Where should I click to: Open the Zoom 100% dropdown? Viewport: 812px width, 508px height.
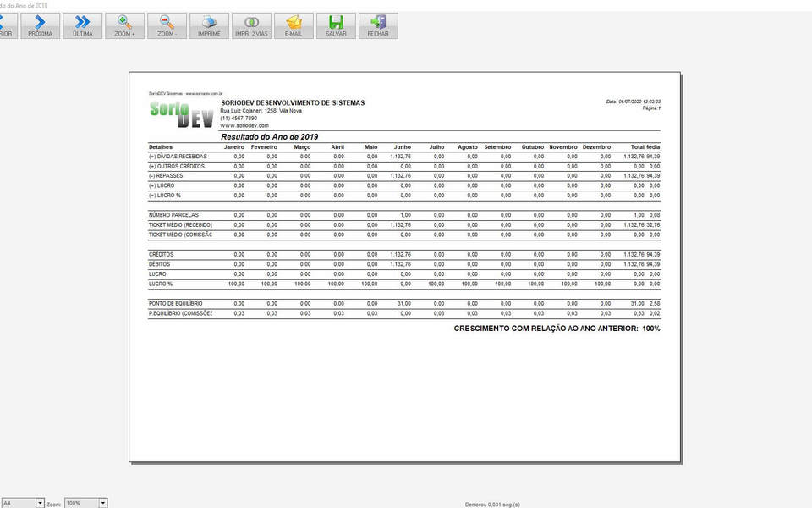[x=102, y=503]
